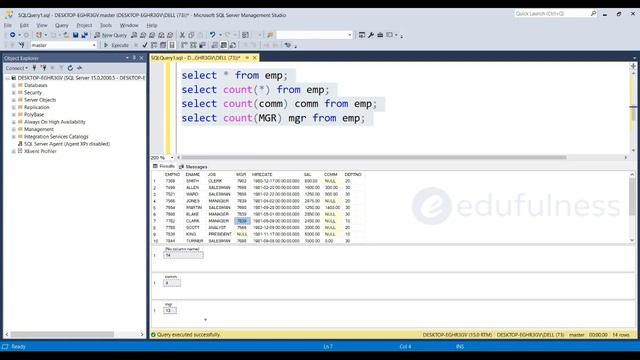This screenshot has width=640, height=360.
Task: Open the find combo box dropdown in toolbar
Action: (350, 35)
